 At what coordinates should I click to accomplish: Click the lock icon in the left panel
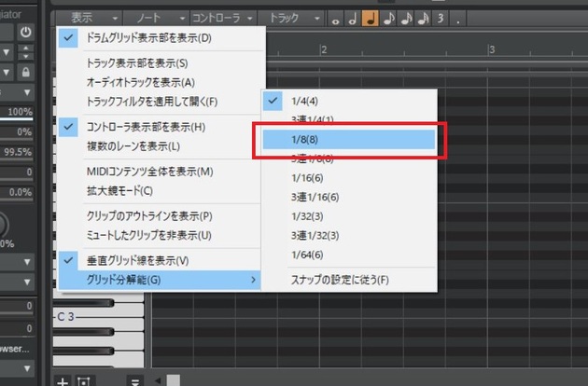[25, 72]
